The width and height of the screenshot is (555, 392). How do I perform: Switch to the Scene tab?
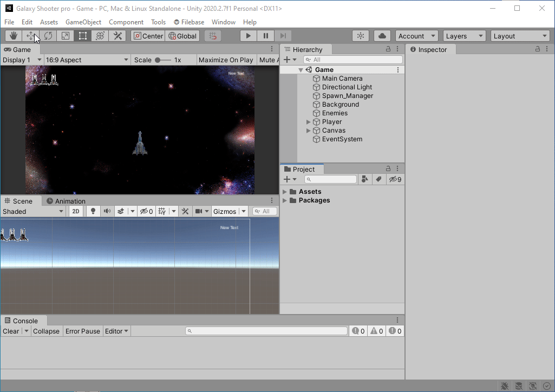point(18,201)
